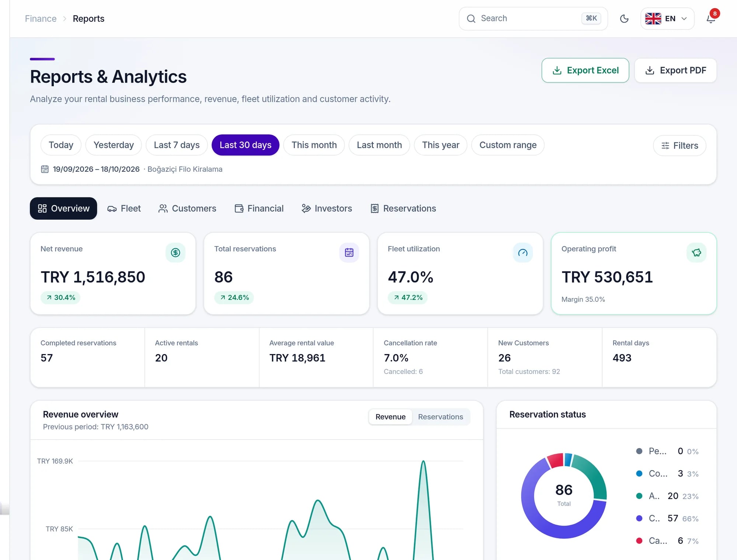Click the ⌘K search shortcut badge

click(x=591, y=18)
